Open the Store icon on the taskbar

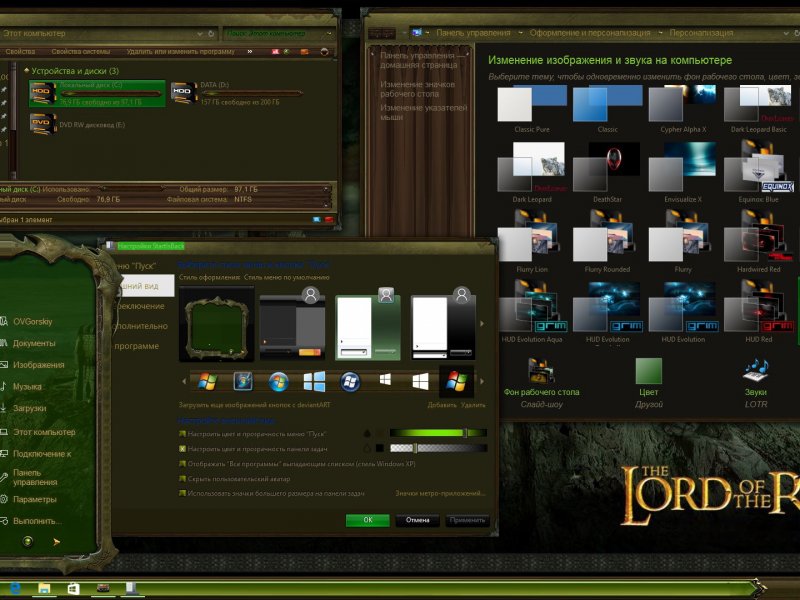click(73, 588)
